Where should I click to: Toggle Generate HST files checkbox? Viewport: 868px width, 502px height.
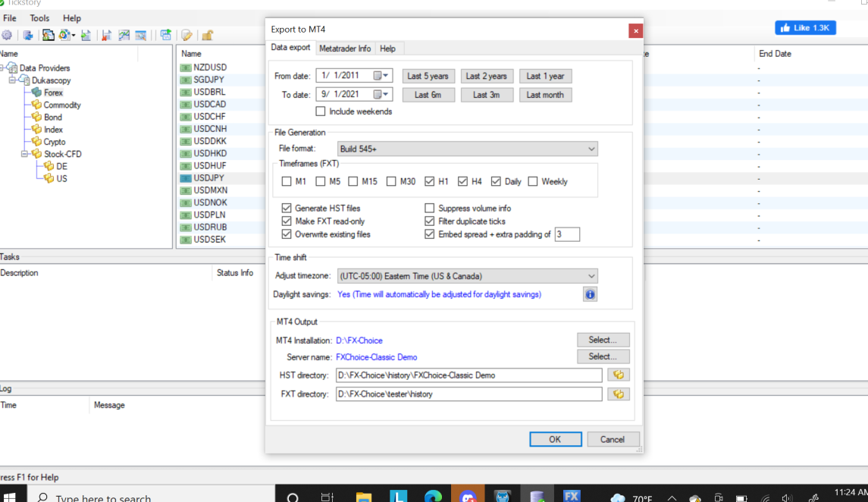pos(287,208)
